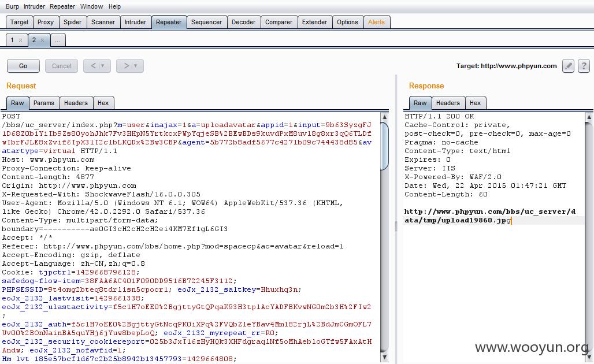This screenshot has height=364, width=594.
Task: Click the Content-Length: 4877 request line
Action: [48, 177]
